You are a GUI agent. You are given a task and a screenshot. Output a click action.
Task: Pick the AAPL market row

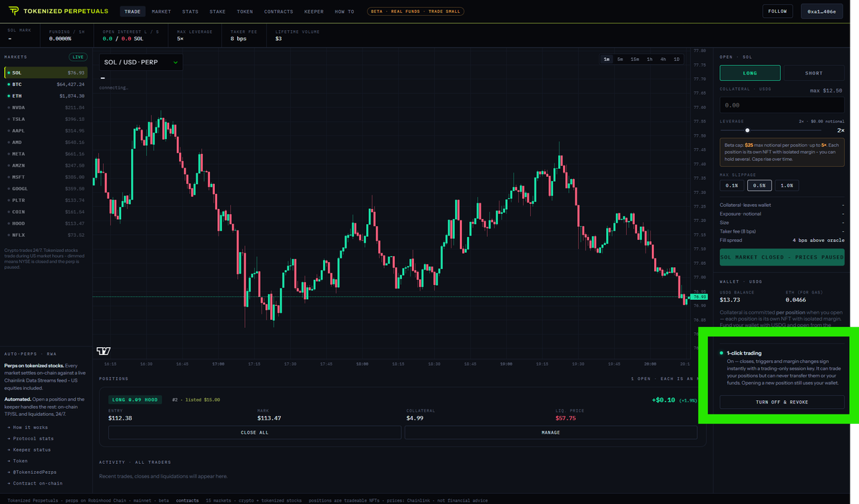46,131
